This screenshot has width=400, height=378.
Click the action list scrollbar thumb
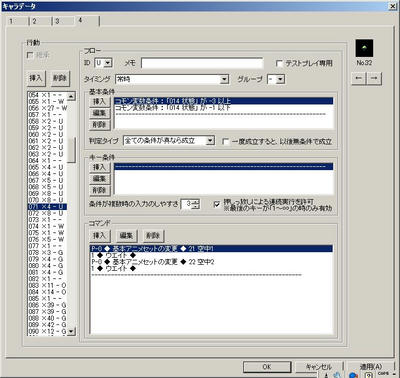(71, 150)
